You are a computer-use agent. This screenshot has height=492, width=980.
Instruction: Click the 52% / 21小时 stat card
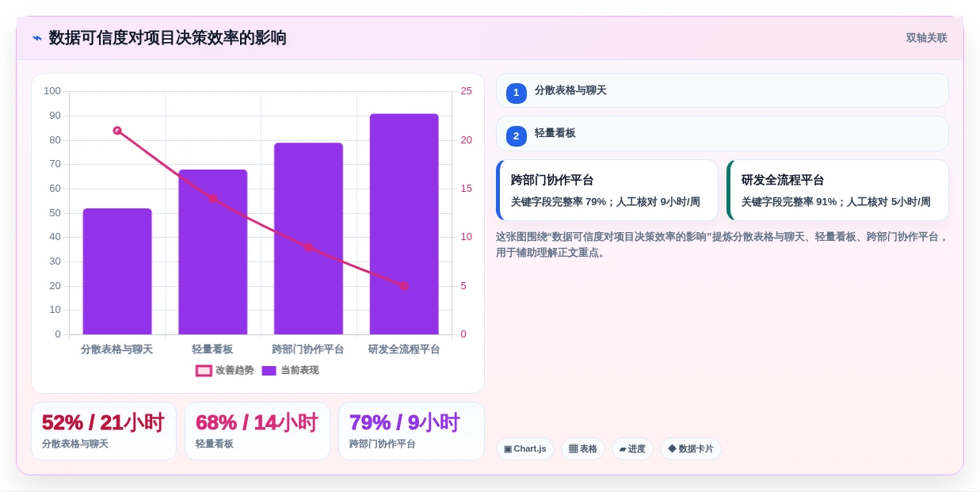103,431
